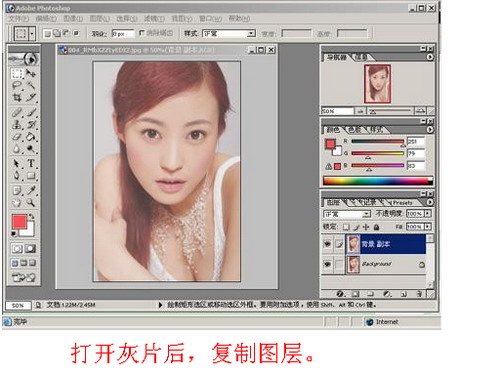Select the Zoom magnifier tool
This screenshot has width=500, height=375.
[31, 202]
